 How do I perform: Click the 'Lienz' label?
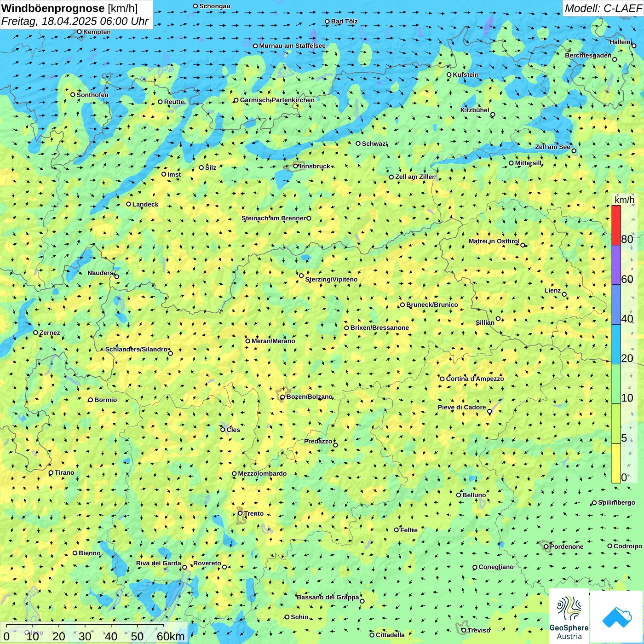point(552,290)
